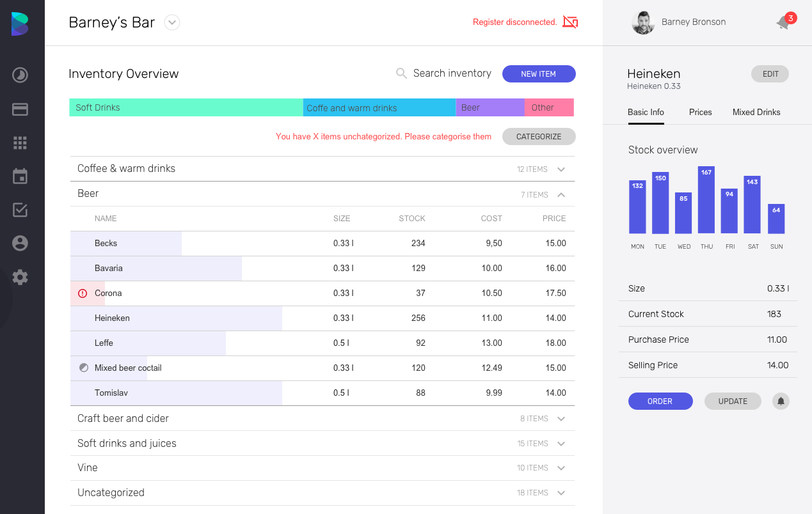Click the Corona low stock warning icon
812x514 pixels.
[83, 293]
